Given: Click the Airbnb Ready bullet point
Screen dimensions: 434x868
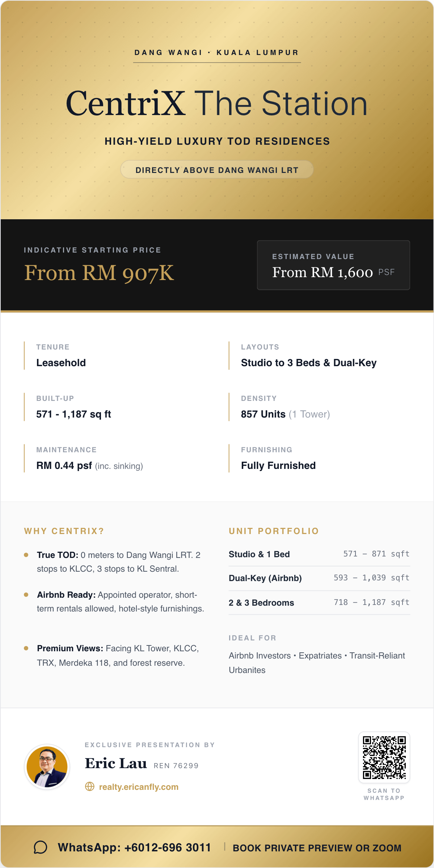Looking at the screenshot, I should point(120,601).
